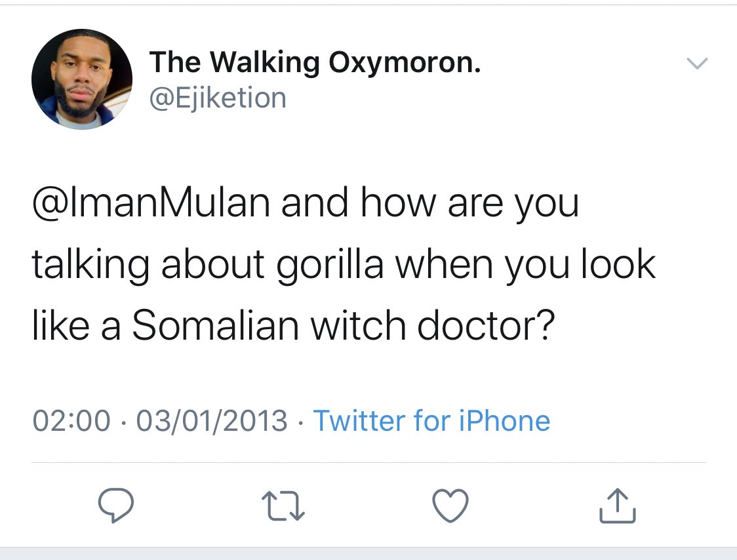Follow the 'Twitter for iPhone' source link
737x560 pixels.
[431, 420]
